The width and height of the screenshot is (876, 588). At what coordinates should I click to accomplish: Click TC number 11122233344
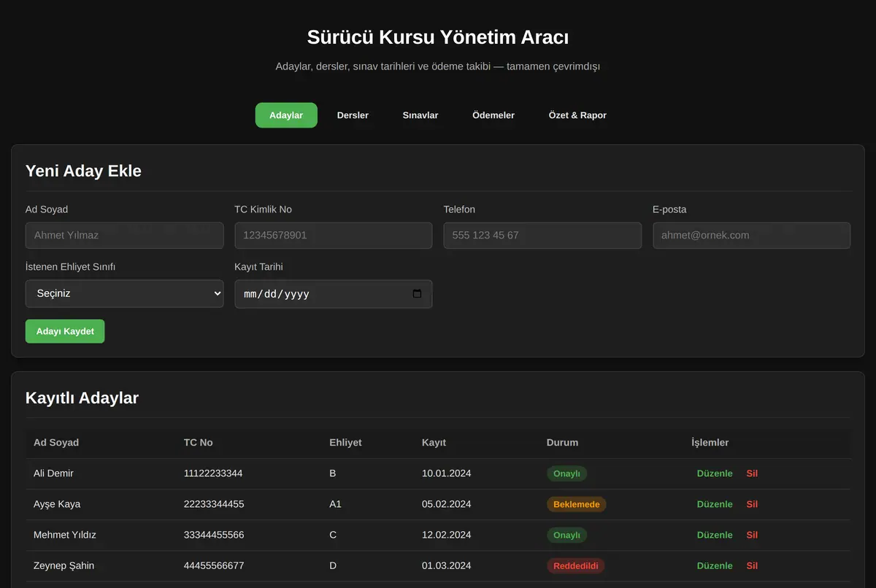pos(213,473)
